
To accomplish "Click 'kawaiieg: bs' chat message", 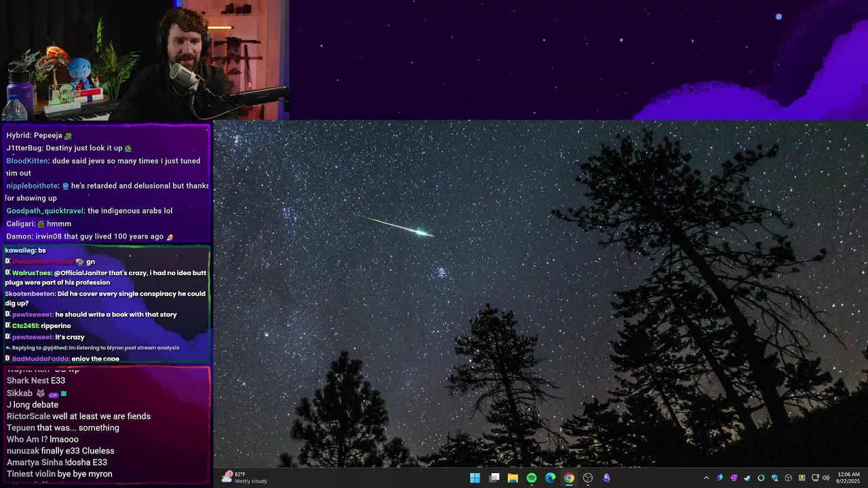I will 25,251.
